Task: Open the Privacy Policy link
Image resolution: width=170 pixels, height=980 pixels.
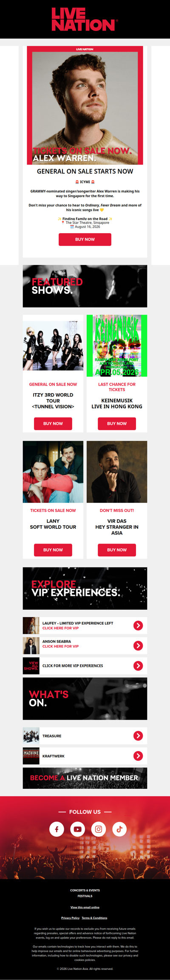Action: click(70, 918)
